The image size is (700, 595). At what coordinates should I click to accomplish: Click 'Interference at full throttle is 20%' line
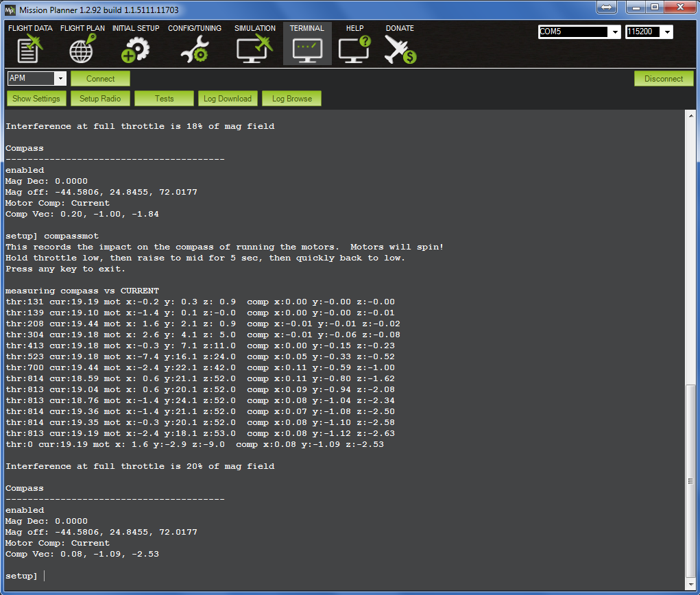(140, 466)
